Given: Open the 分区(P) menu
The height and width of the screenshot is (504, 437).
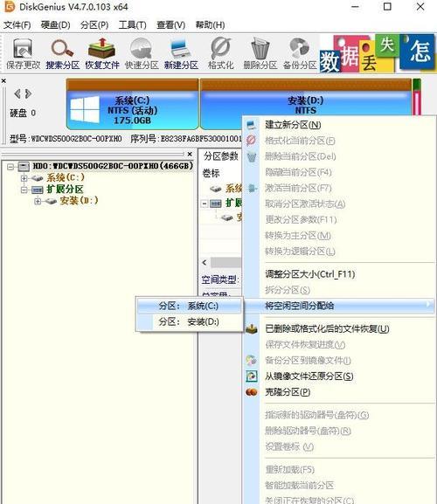Looking at the screenshot, I should pyautogui.click(x=94, y=24).
